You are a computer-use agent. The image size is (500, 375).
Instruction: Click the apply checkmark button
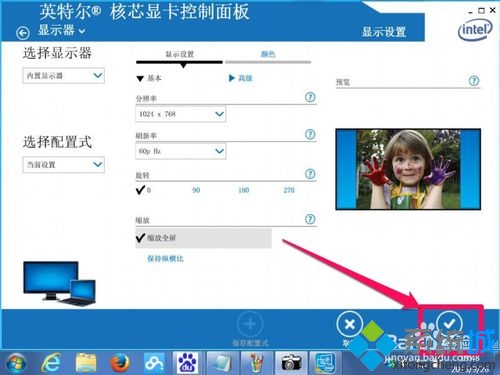(x=449, y=323)
